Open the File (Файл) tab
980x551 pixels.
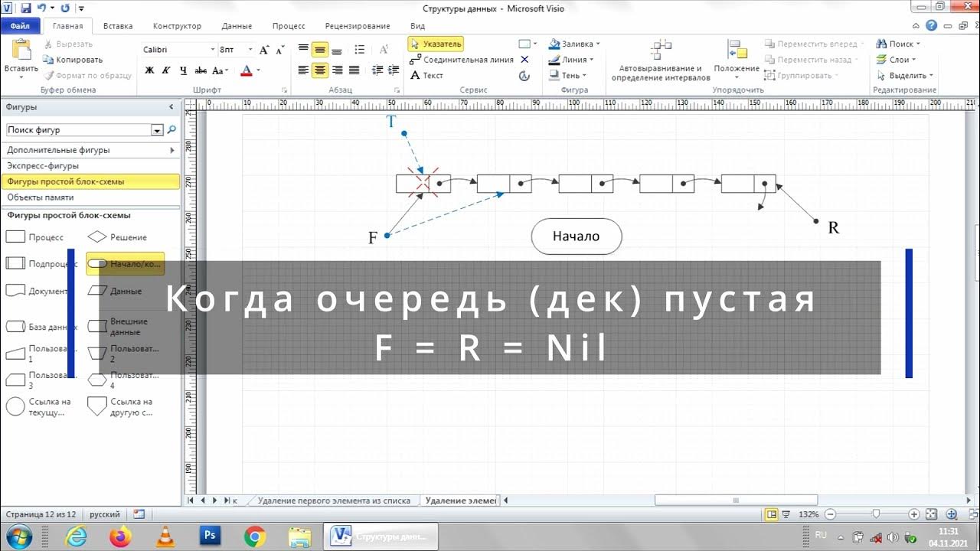[x=20, y=26]
